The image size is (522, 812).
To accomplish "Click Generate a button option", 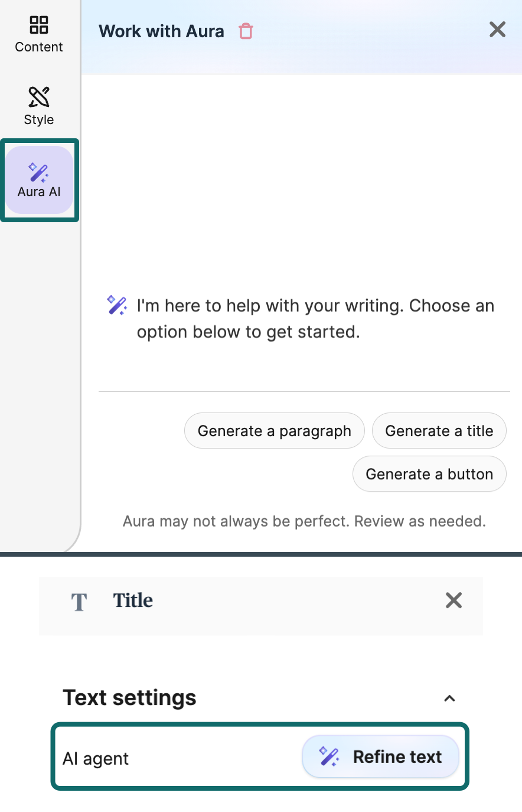I will [429, 474].
